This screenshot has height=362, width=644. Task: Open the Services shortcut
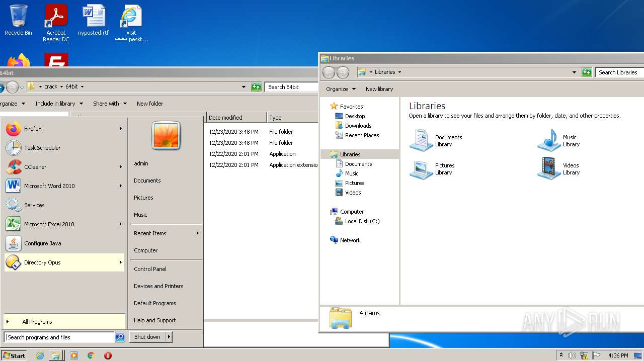tap(64, 205)
